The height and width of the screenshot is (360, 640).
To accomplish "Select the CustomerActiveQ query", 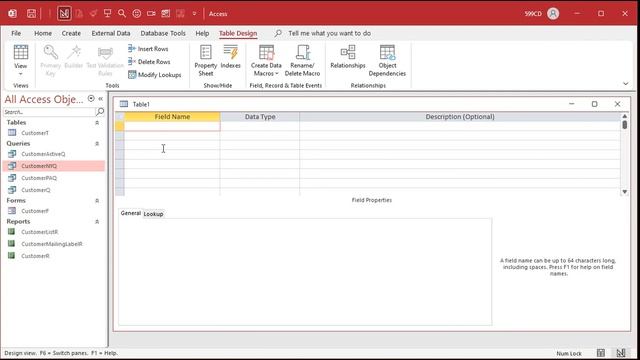I will [43, 154].
